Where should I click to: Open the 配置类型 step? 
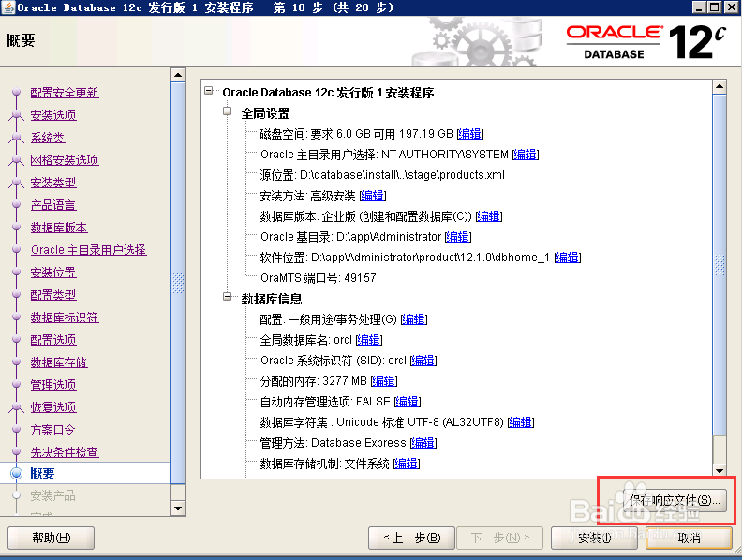[53, 295]
